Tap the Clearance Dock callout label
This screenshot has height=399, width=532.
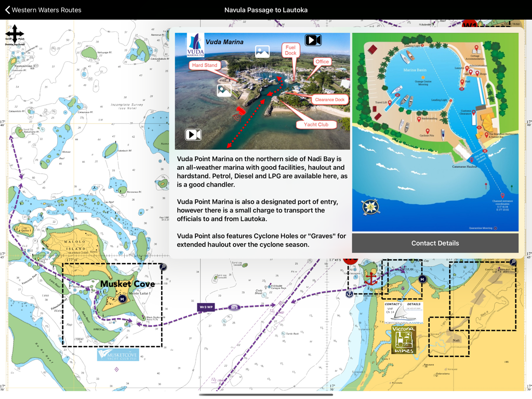[x=330, y=99]
